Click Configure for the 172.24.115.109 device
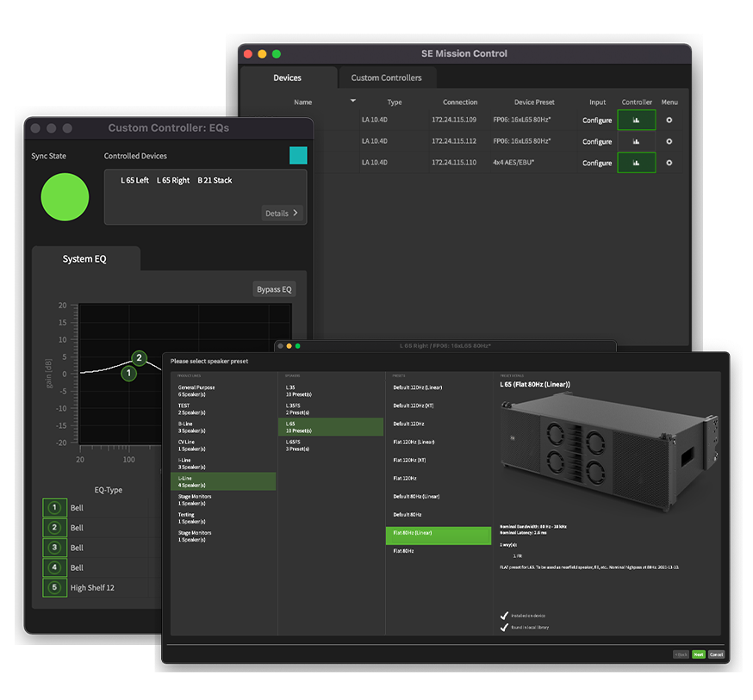This screenshot has height=700, width=753. [597, 120]
